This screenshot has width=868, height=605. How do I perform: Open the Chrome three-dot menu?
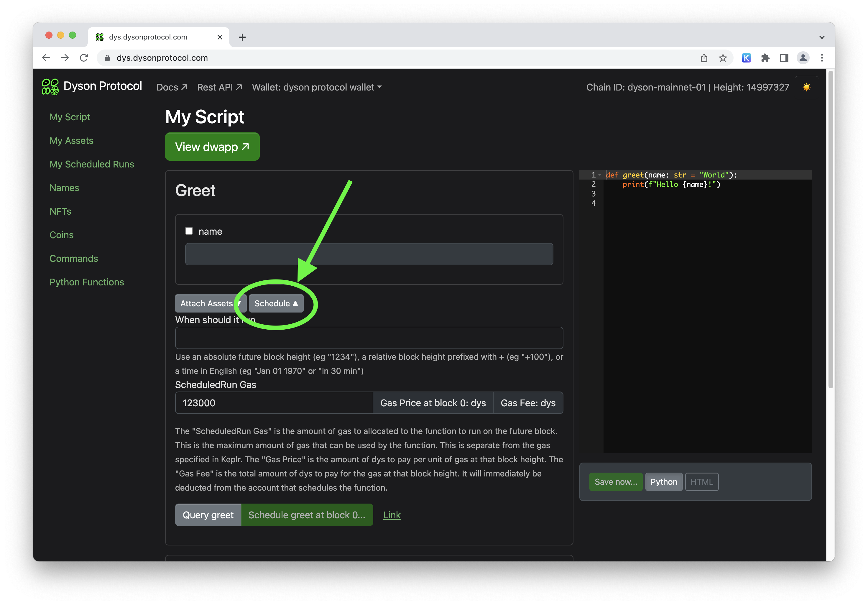822,58
